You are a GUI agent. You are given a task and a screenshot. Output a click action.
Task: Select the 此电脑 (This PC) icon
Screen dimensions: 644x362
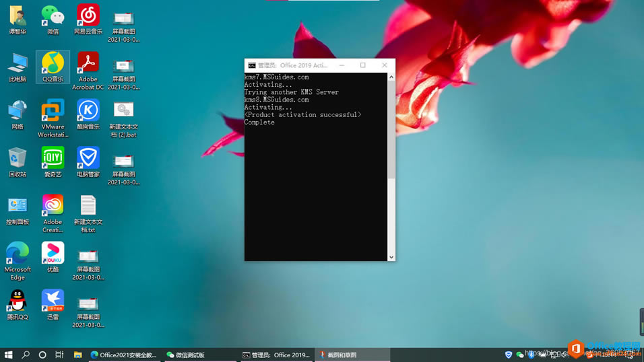pyautogui.click(x=18, y=67)
